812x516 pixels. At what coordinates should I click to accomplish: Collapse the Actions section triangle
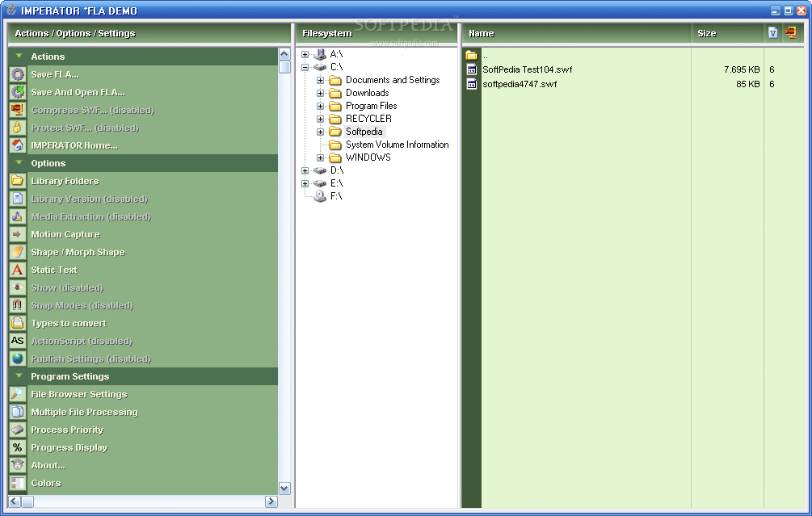[19, 56]
